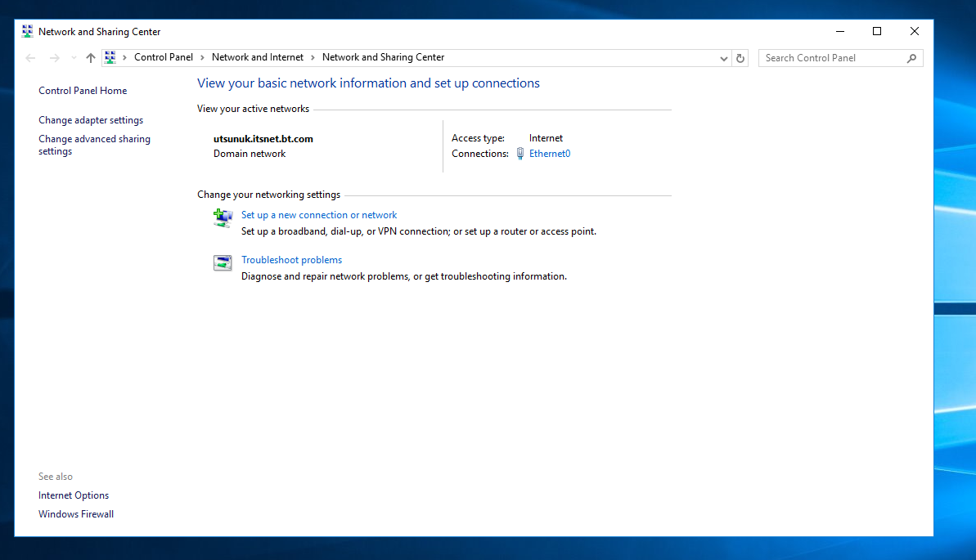Open Control Panel breadcrumb
The width and height of the screenshot is (976, 560).
(164, 57)
